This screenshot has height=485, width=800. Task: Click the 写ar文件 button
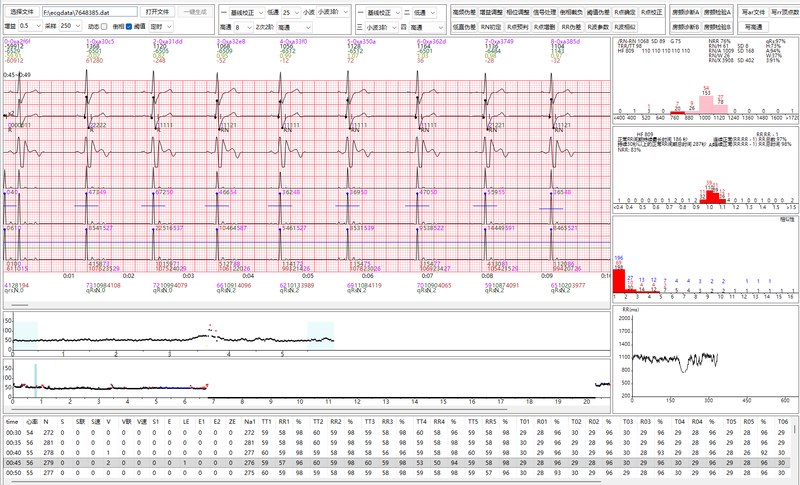click(753, 10)
